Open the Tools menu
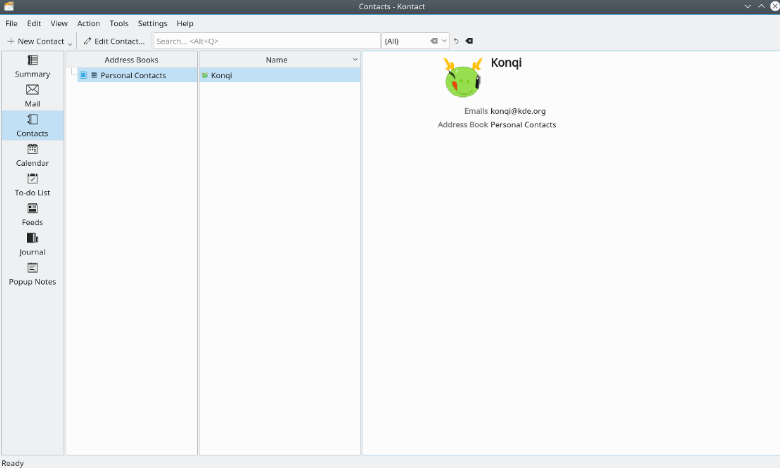 click(x=119, y=23)
